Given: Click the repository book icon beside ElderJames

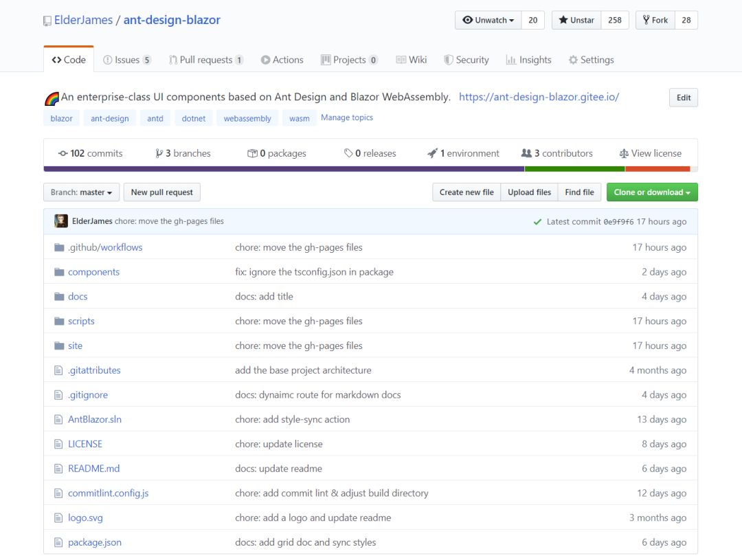Looking at the screenshot, I should click(x=46, y=20).
